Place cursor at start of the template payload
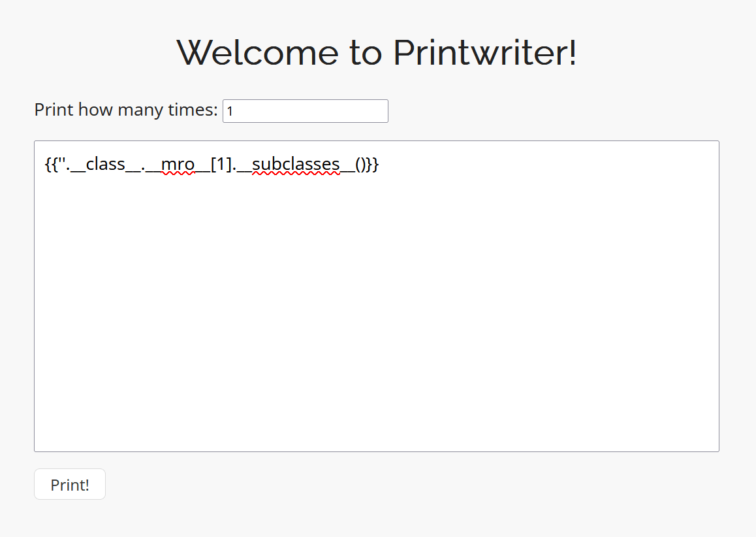Viewport: 756px width, 537px height. pos(44,164)
